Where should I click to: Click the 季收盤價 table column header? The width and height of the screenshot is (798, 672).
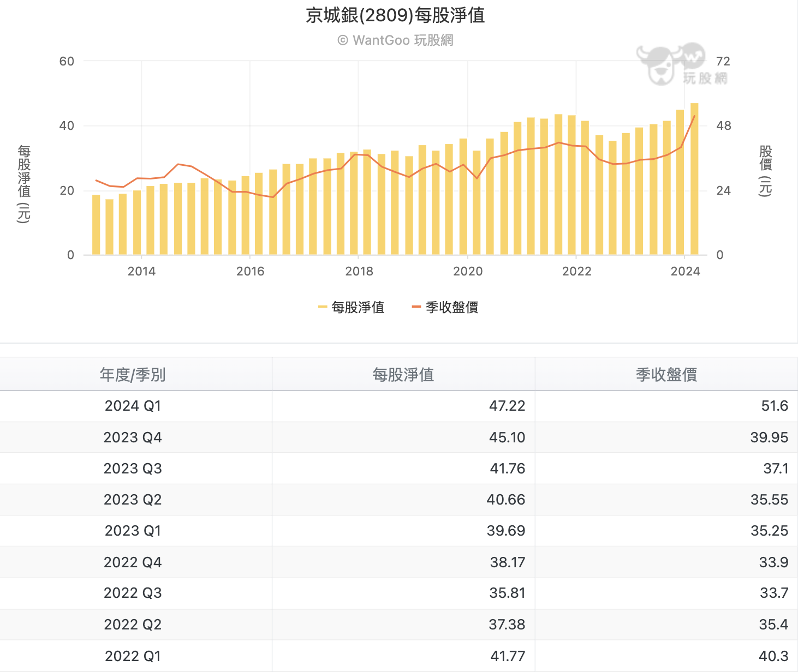[666, 375]
